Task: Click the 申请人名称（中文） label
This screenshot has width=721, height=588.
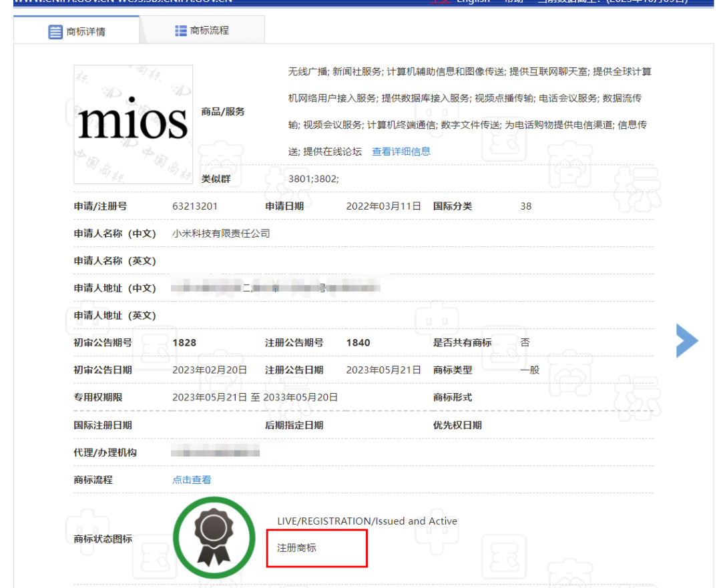Action: tap(115, 234)
